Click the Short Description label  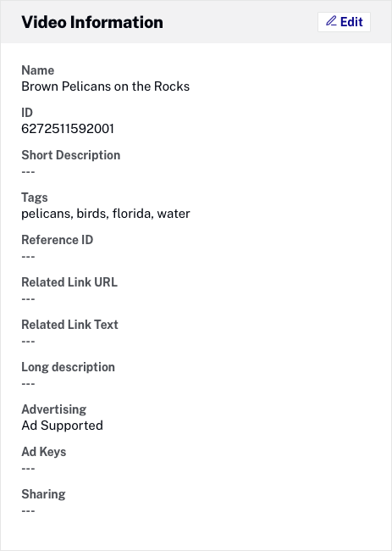click(71, 155)
